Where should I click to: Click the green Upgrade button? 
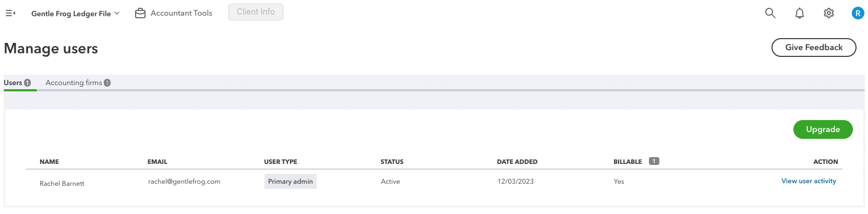[x=823, y=129]
